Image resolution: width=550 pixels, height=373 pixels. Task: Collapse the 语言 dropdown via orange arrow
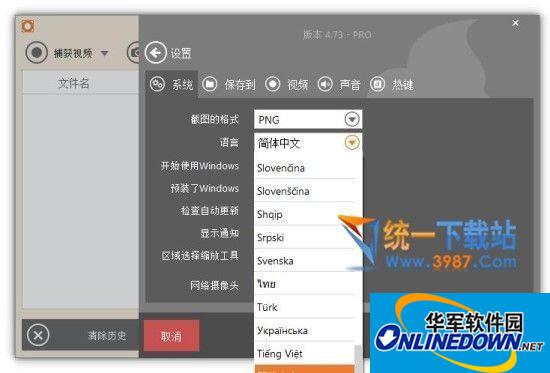pyautogui.click(x=352, y=143)
